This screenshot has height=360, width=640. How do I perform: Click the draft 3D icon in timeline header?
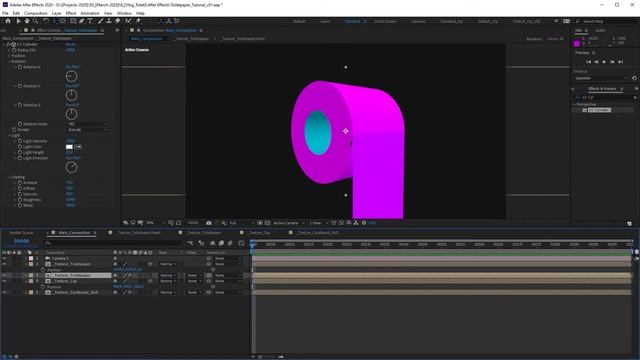(201, 243)
